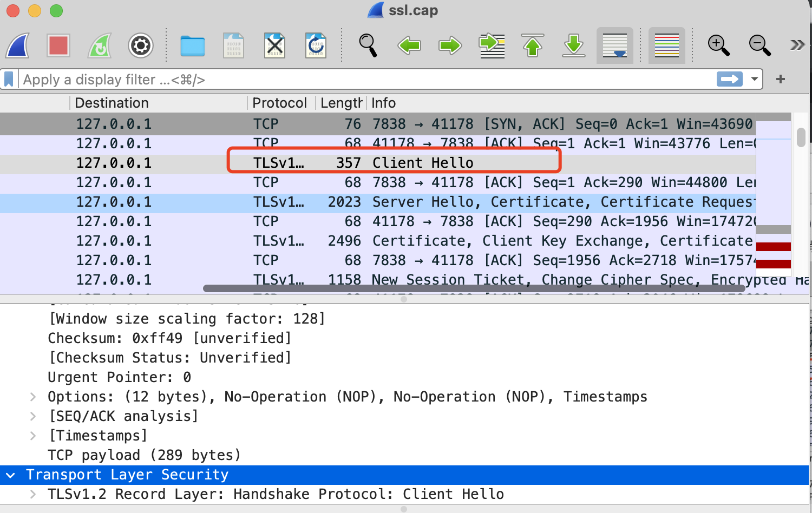Select the New Session Ticket packet row
This screenshot has height=513, width=812.
pos(378,280)
